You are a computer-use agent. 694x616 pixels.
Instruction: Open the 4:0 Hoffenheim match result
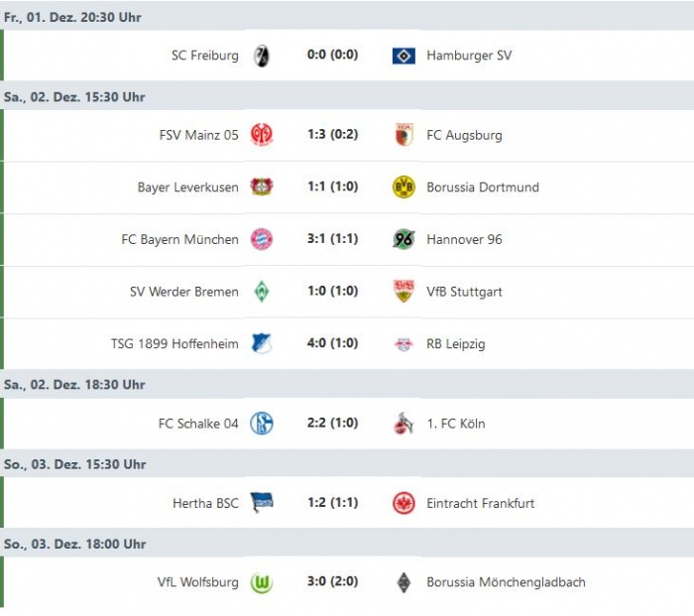point(332,344)
